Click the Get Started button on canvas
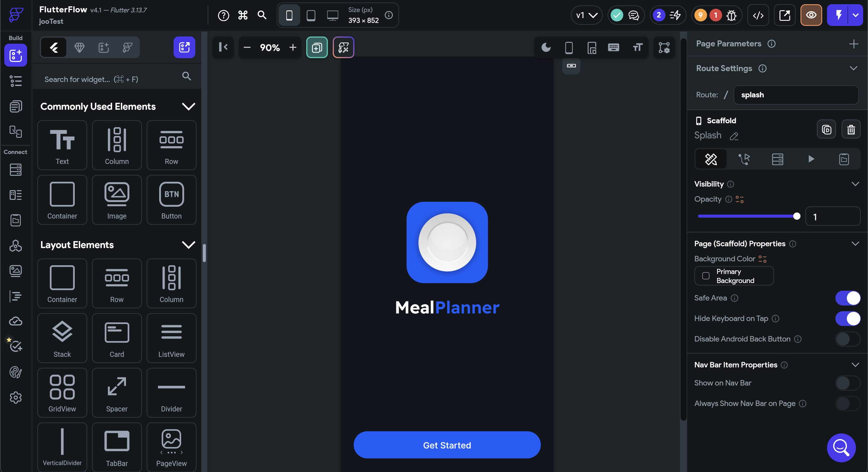Screen dimensions: 868x472 pyautogui.click(x=447, y=445)
